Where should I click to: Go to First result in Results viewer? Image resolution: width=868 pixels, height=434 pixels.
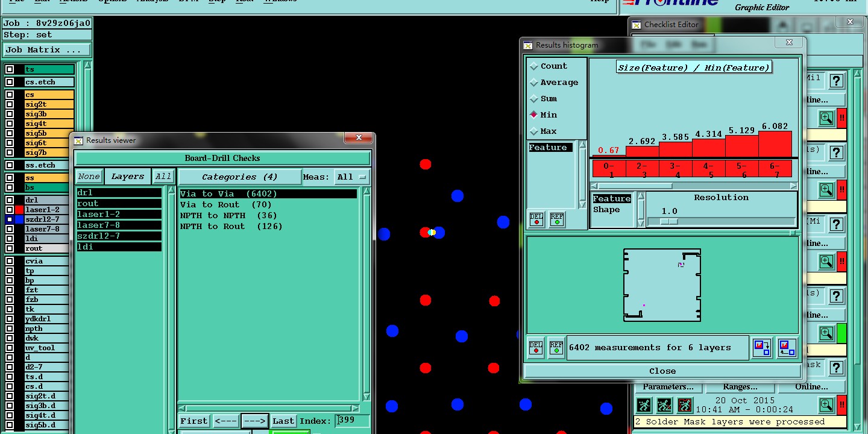click(194, 421)
